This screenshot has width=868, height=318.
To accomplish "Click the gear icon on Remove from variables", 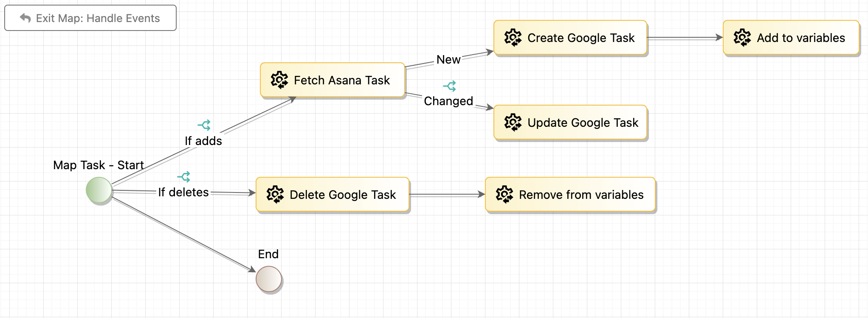I will pyautogui.click(x=504, y=195).
